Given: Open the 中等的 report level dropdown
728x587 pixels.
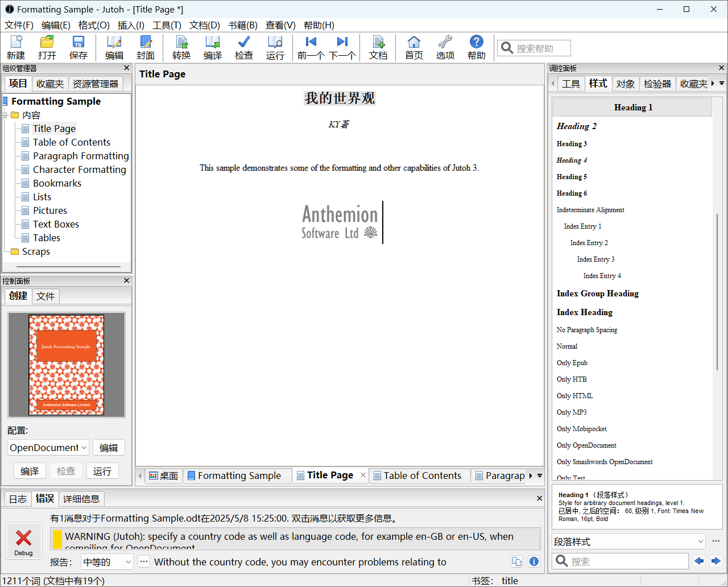Looking at the screenshot, I should (x=107, y=562).
